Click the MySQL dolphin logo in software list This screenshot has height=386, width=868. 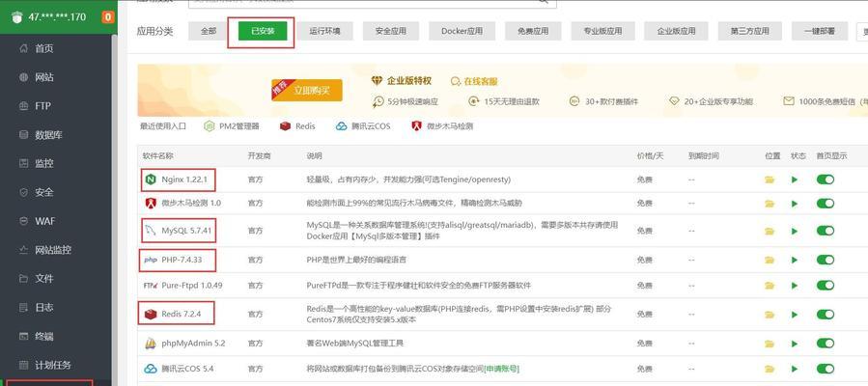(150, 230)
